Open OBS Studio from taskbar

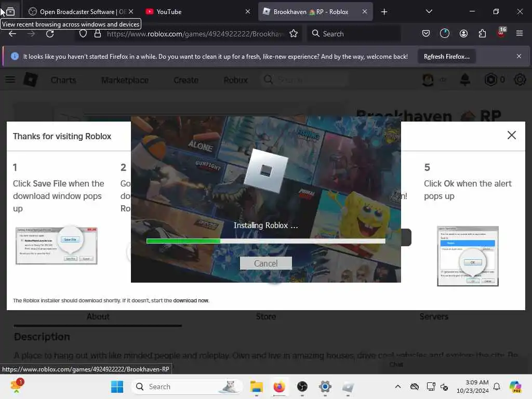[x=302, y=387]
